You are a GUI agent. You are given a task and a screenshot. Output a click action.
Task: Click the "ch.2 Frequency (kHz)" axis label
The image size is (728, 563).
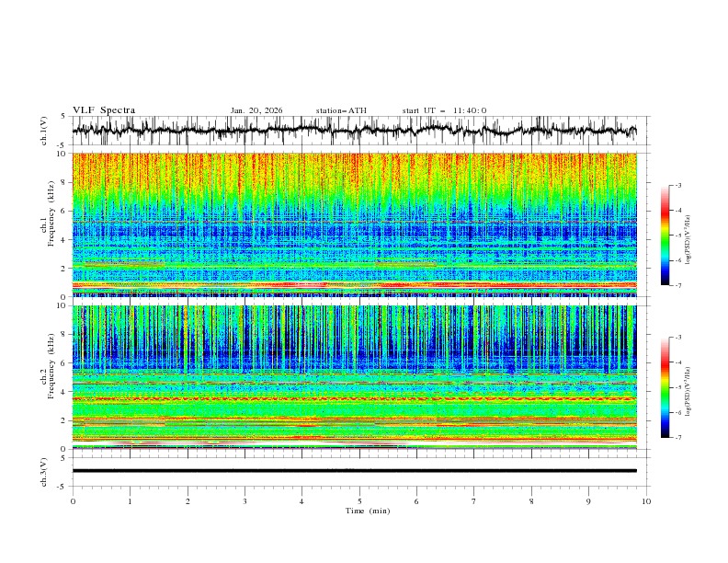48,366
